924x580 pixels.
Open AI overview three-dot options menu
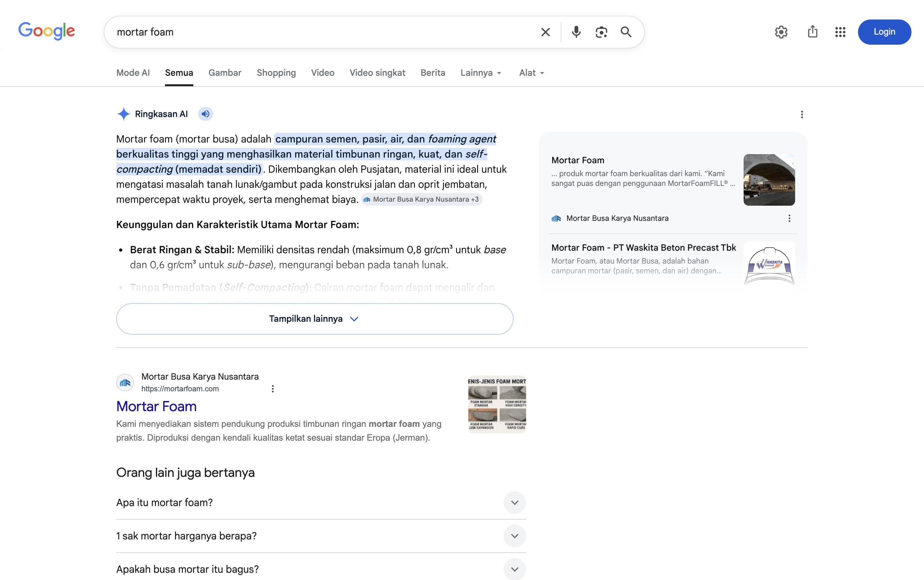pos(802,114)
